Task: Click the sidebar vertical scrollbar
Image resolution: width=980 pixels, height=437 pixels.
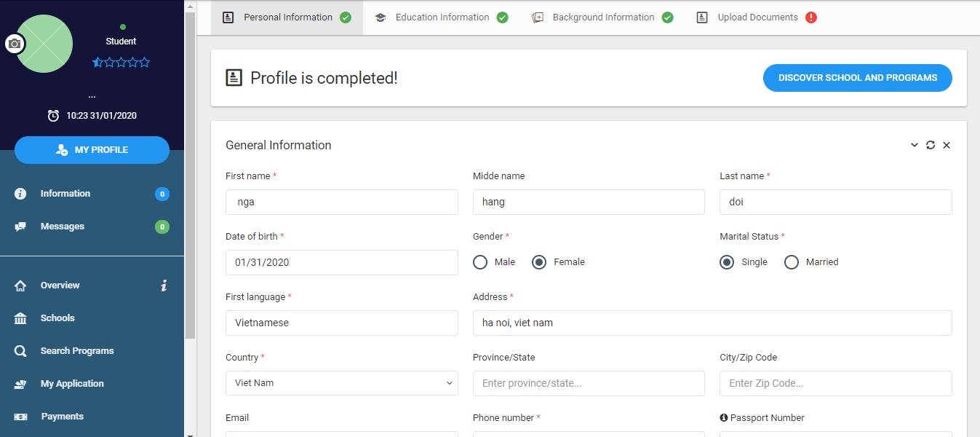Action: pyautogui.click(x=191, y=175)
